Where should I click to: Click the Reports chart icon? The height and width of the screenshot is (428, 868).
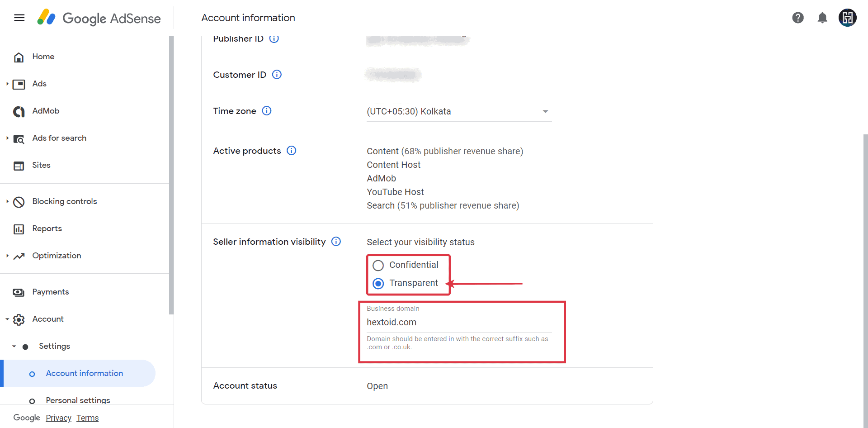(19, 229)
